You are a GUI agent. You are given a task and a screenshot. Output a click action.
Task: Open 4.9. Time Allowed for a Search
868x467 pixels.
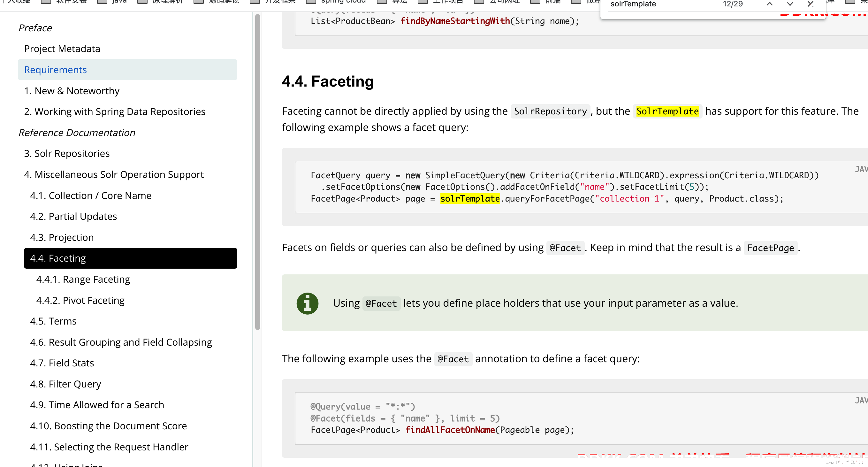(97, 405)
